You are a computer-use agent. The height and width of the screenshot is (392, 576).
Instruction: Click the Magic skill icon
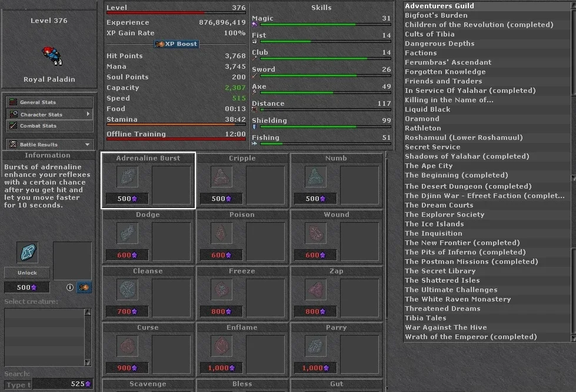tap(254, 24)
